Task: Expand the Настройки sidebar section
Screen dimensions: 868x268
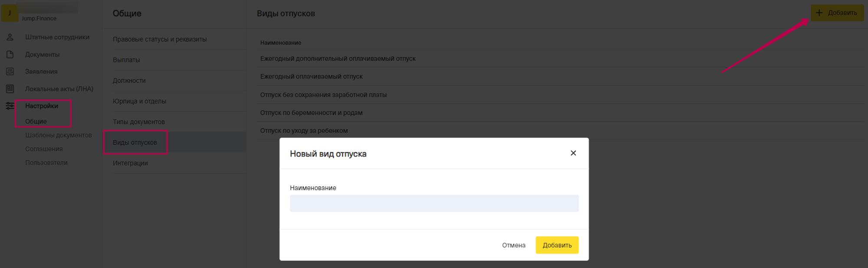Action: click(42, 106)
